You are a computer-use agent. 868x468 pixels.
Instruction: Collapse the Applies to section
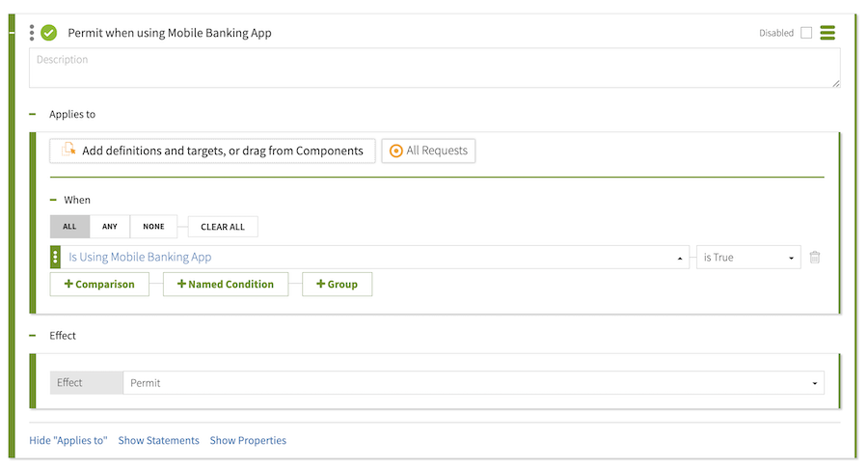(x=33, y=114)
